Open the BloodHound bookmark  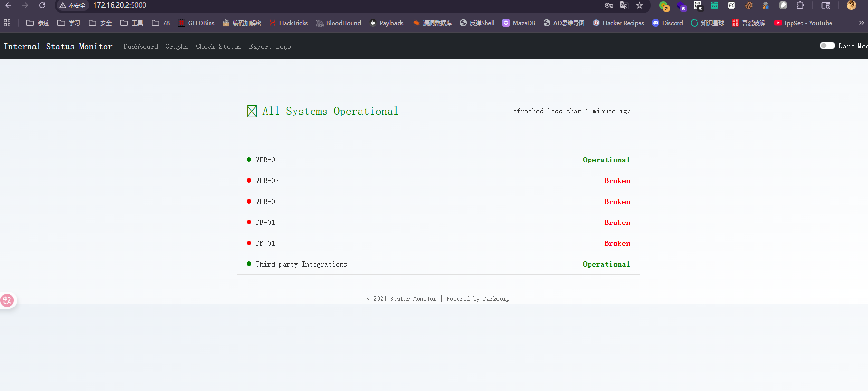[338, 23]
